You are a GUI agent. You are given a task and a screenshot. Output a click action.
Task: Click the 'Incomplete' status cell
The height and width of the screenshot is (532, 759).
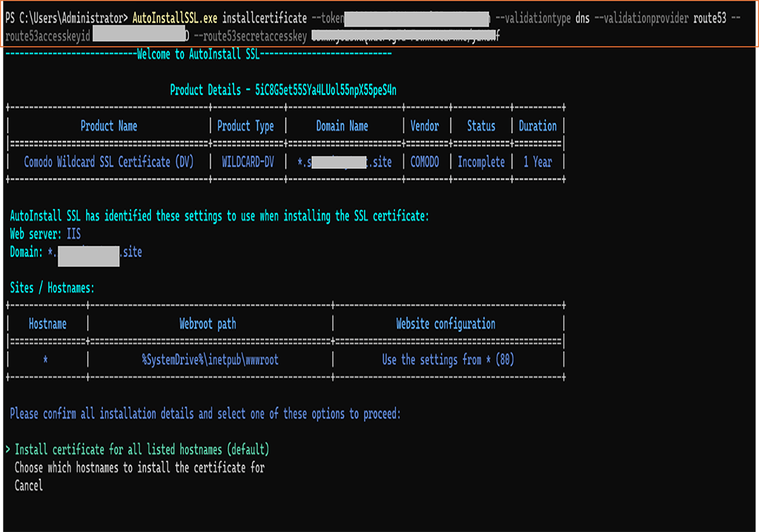point(481,162)
